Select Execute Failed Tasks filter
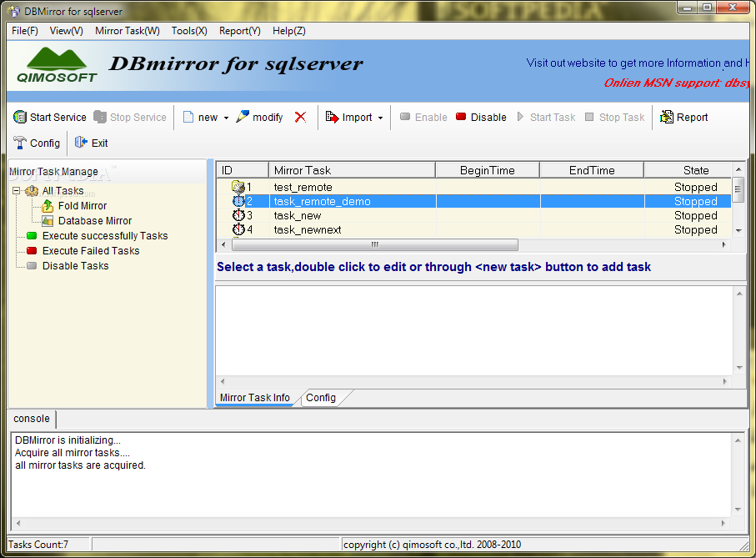The image size is (756, 558). coord(91,251)
